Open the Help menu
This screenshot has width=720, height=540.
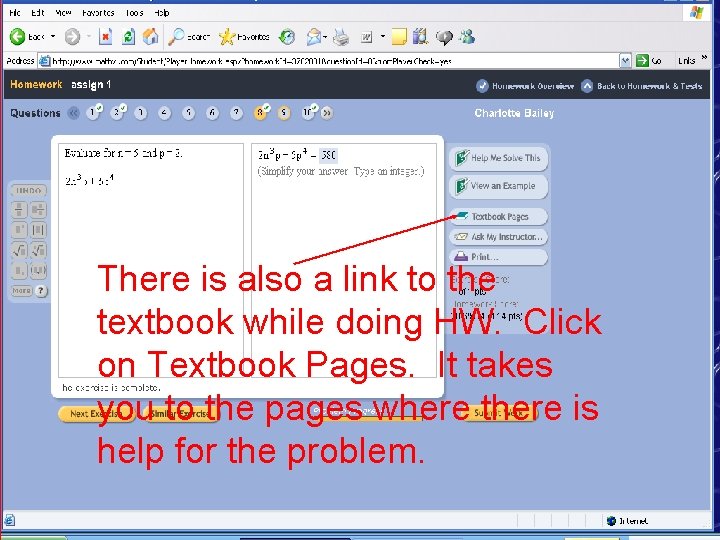click(x=162, y=13)
